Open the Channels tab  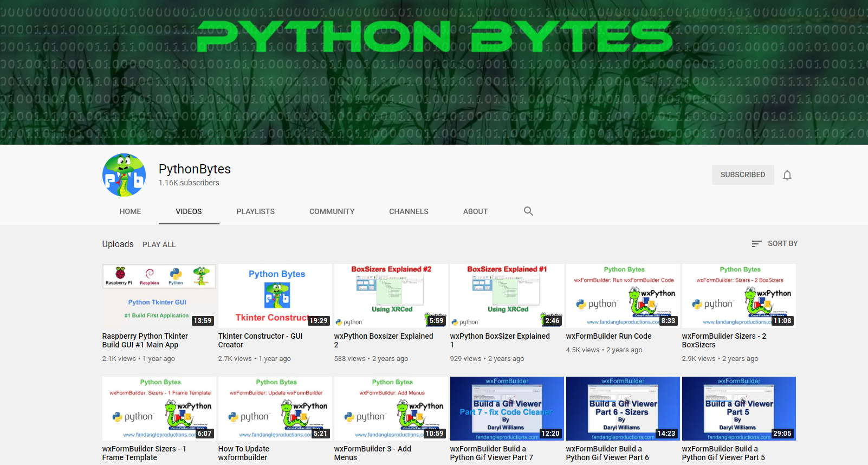click(409, 211)
